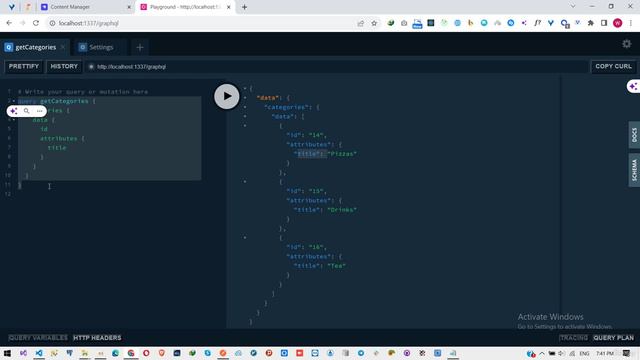Open Visual Studio from taskbar
640x360 pixels.
tap(23, 353)
